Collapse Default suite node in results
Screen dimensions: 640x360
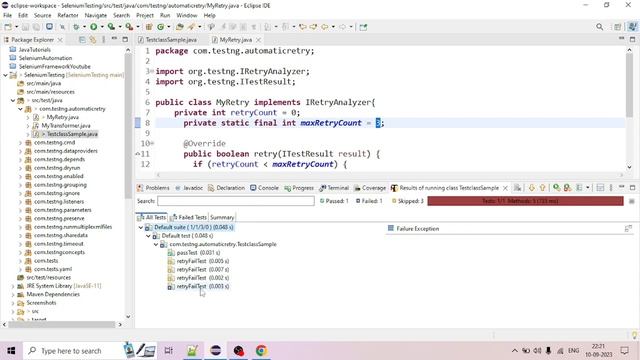click(x=141, y=227)
